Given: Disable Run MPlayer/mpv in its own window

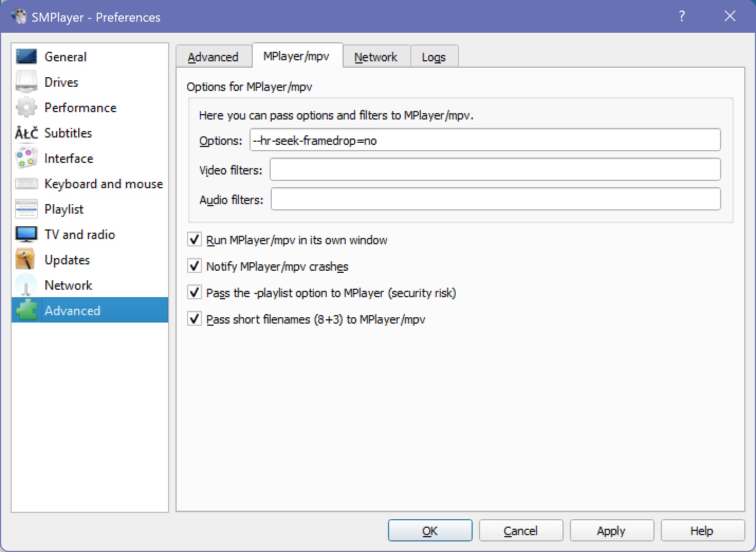Looking at the screenshot, I should click(195, 240).
